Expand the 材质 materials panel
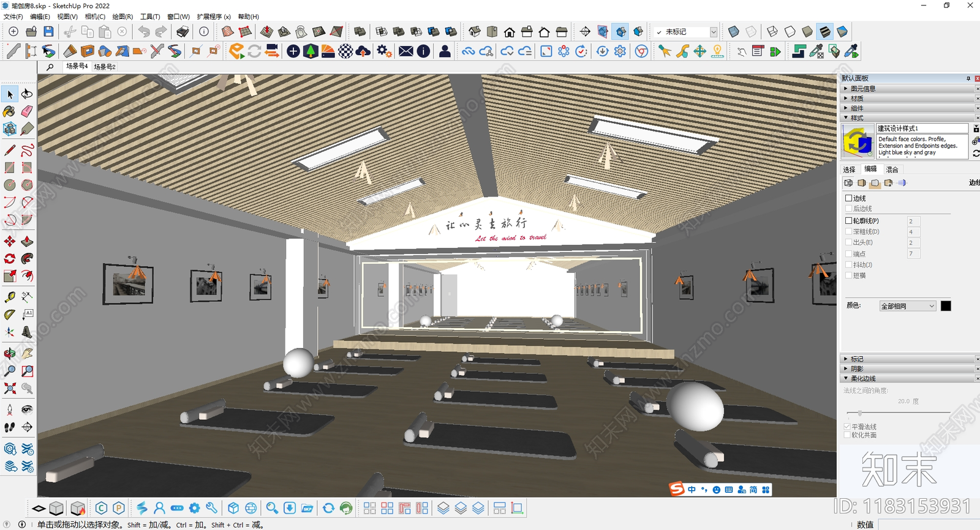Image resolution: width=980 pixels, height=530 pixels. point(909,99)
